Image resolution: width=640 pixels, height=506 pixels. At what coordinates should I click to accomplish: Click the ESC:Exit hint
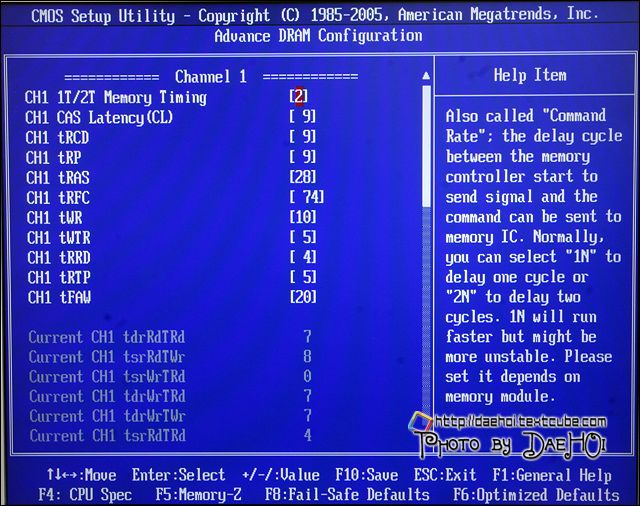point(445,475)
